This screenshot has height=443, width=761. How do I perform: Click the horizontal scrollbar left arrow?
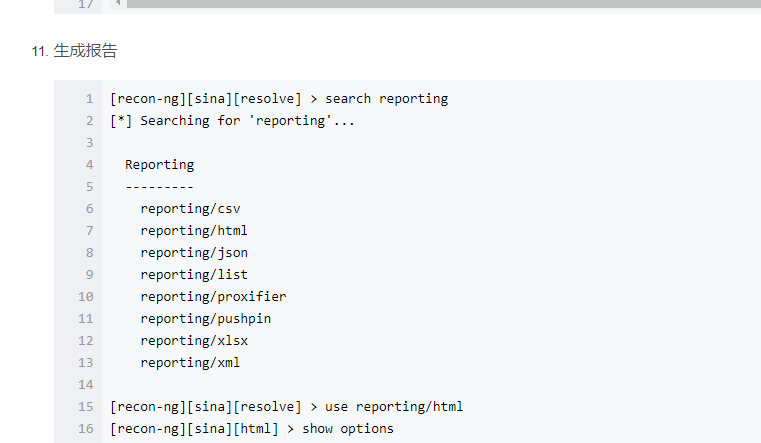click(x=117, y=3)
